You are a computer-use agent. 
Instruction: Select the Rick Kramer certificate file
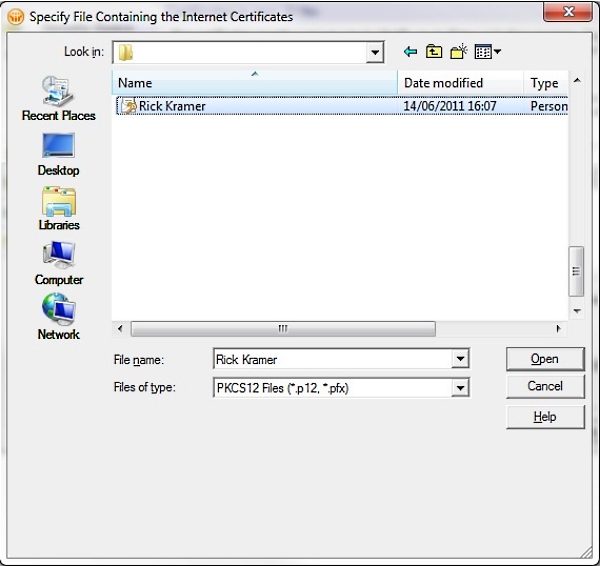[x=342, y=106]
